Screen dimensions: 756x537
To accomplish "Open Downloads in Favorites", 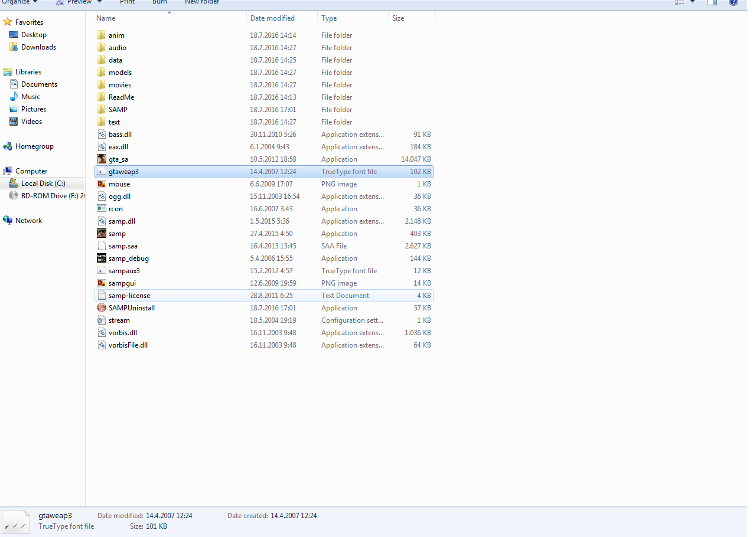I will pyautogui.click(x=38, y=47).
